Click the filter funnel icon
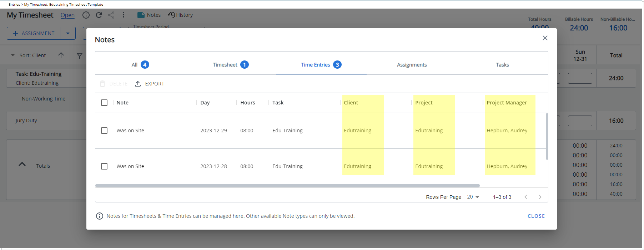This screenshot has width=644, height=250. coord(80,55)
